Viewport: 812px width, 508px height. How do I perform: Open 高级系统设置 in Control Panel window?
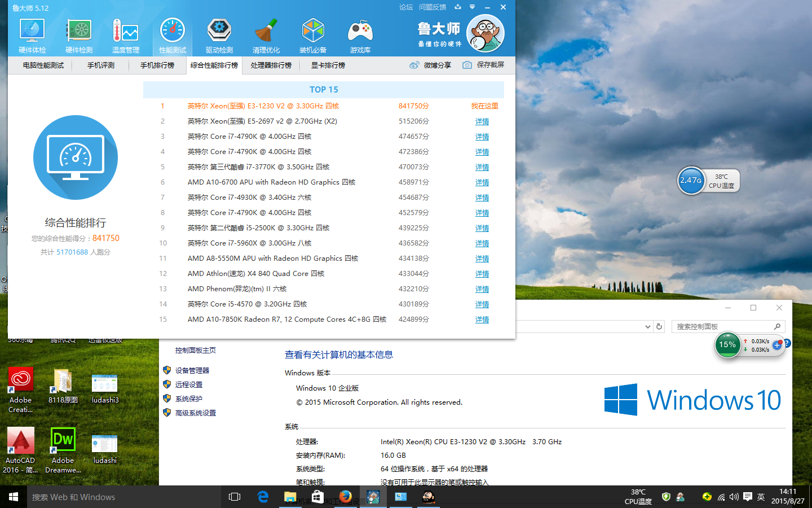pyautogui.click(x=196, y=413)
